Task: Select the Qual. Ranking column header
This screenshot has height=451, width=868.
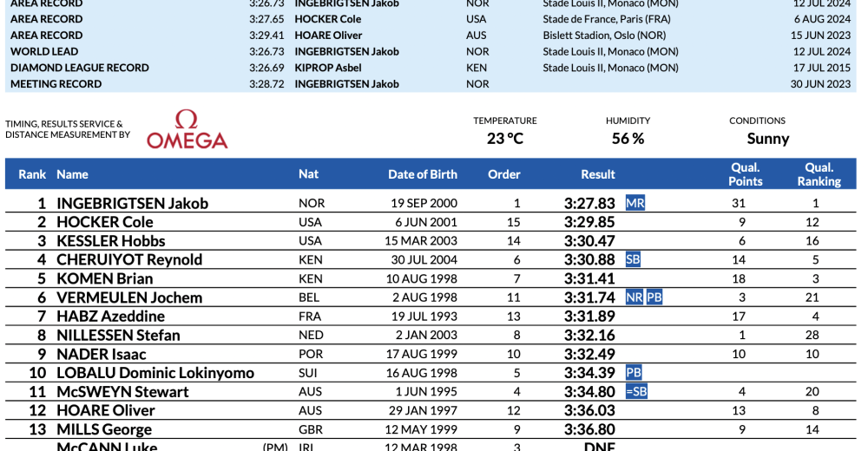Action: (819, 174)
